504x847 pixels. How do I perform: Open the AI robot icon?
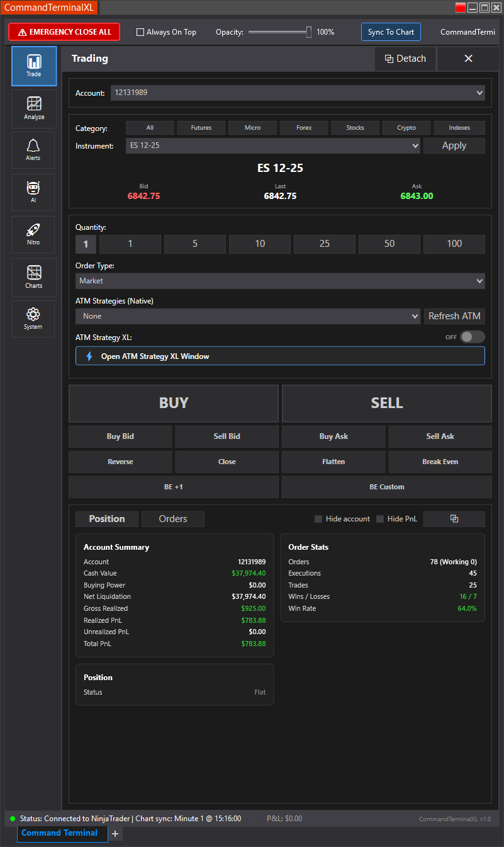33,192
